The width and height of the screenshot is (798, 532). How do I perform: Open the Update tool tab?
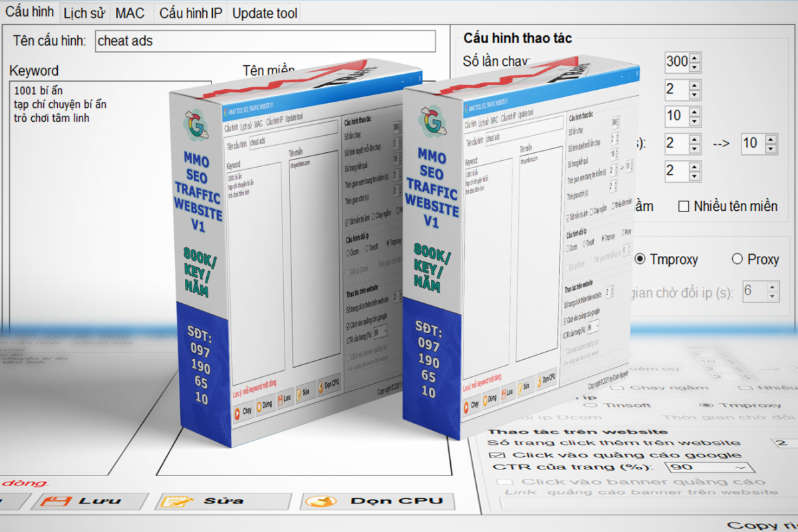click(x=263, y=12)
